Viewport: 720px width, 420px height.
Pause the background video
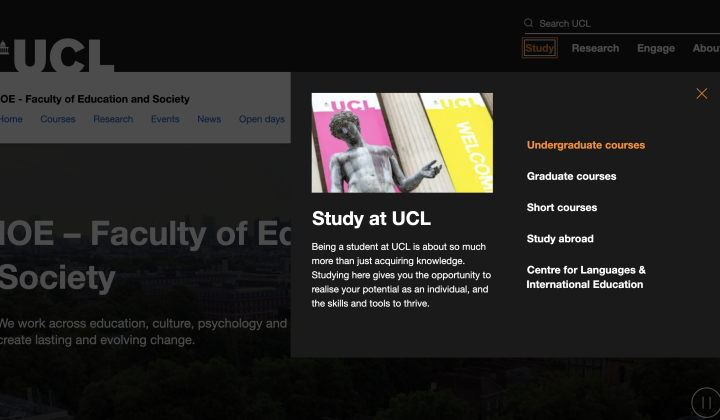tap(706, 403)
